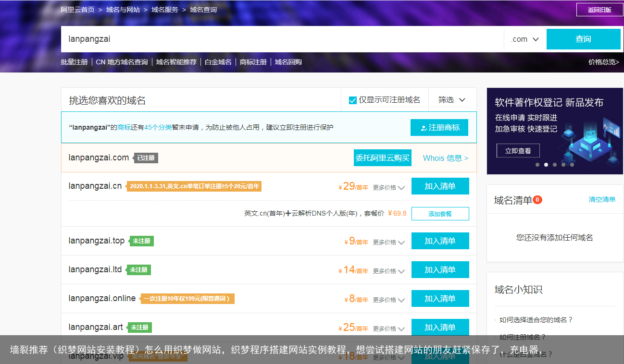Expand 更多价格 for lanpangzai.ltd
The image size is (624, 364).
pyautogui.click(x=389, y=271)
